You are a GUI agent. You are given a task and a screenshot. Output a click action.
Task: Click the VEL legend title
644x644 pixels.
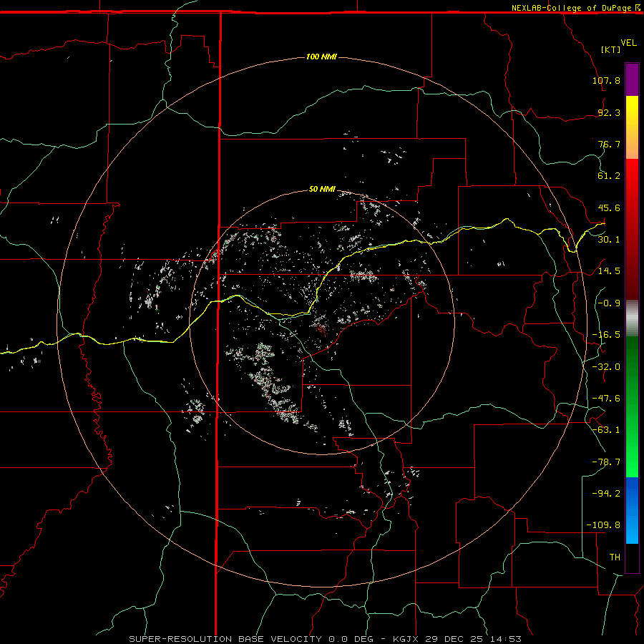[x=628, y=43]
